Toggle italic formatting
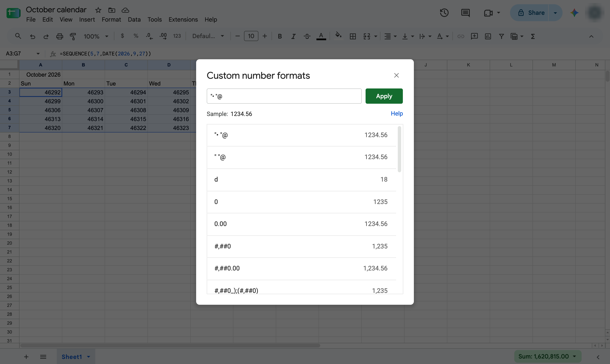 [x=293, y=36]
